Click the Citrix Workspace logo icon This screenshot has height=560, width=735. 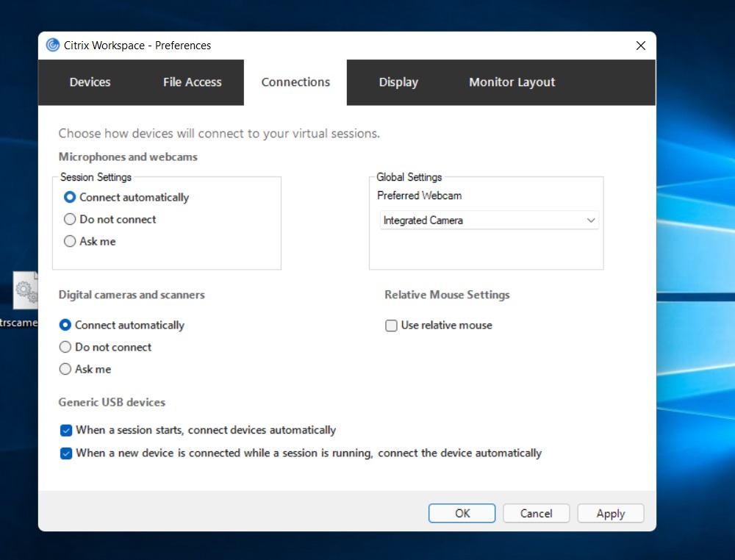tap(52, 45)
